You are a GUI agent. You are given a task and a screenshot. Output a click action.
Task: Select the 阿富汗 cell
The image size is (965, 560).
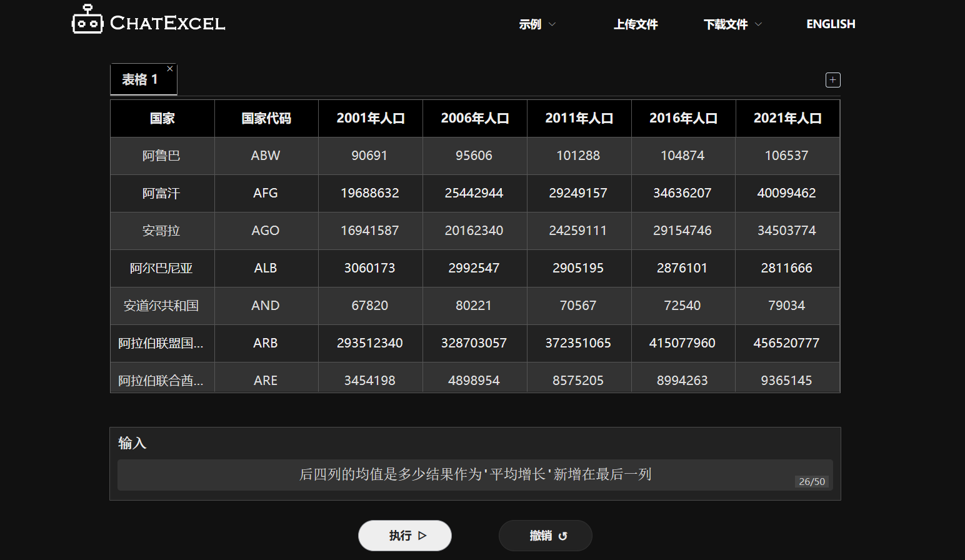pyautogui.click(x=161, y=193)
